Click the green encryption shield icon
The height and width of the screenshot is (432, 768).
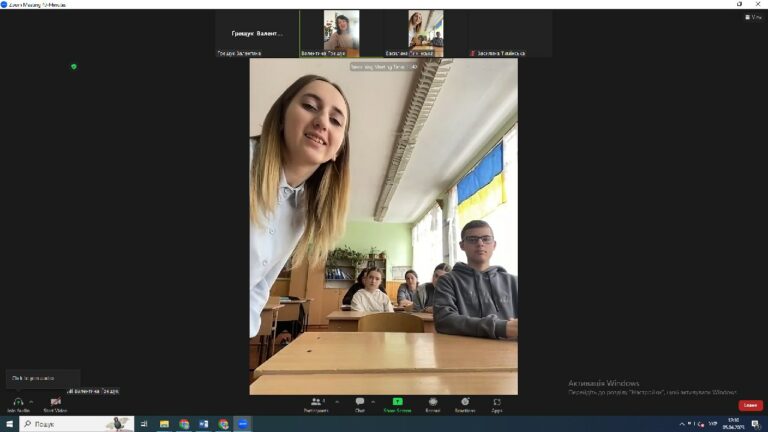coord(74,67)
